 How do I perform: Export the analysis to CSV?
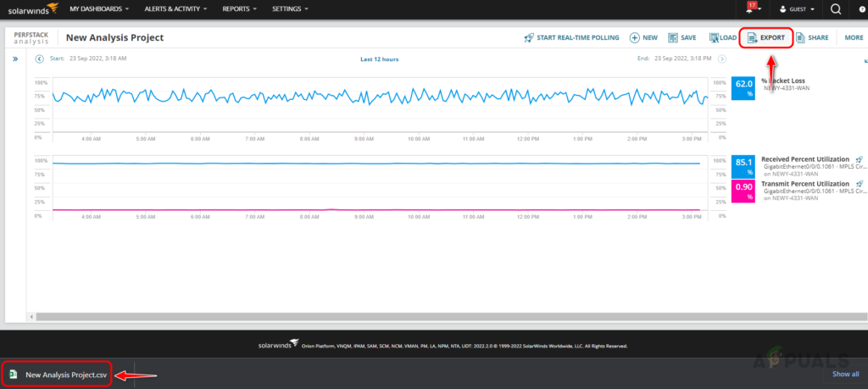(766, 37)
